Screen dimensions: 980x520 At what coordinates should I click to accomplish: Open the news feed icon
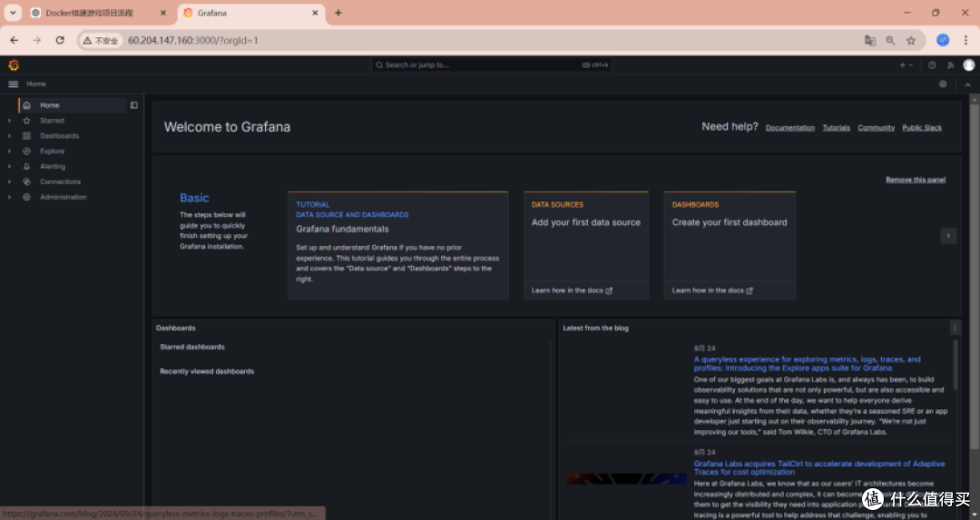coord(950,65)
